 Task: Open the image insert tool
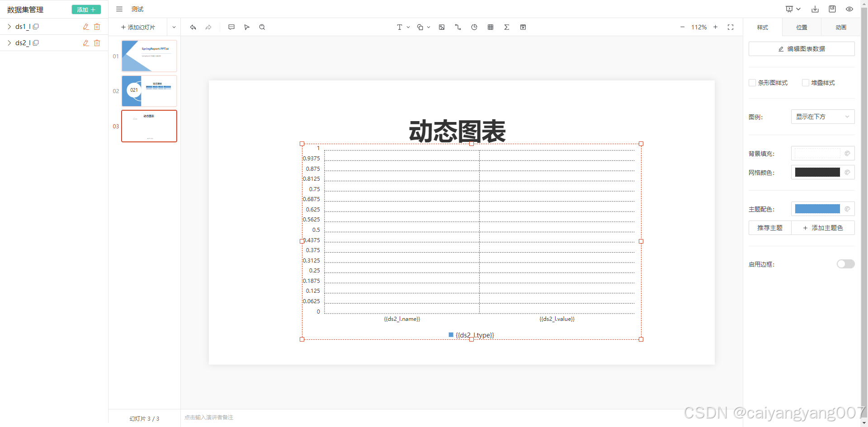point(442,27)
